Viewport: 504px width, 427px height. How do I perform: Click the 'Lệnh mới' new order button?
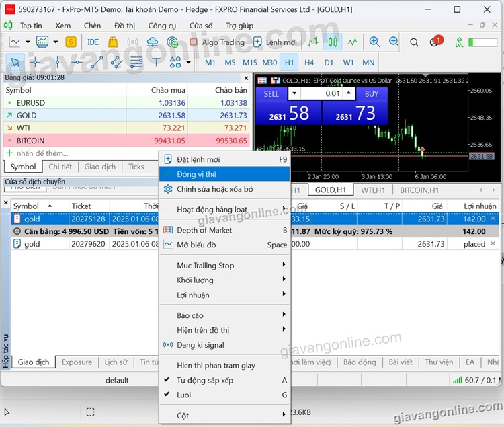click(275, 42)
